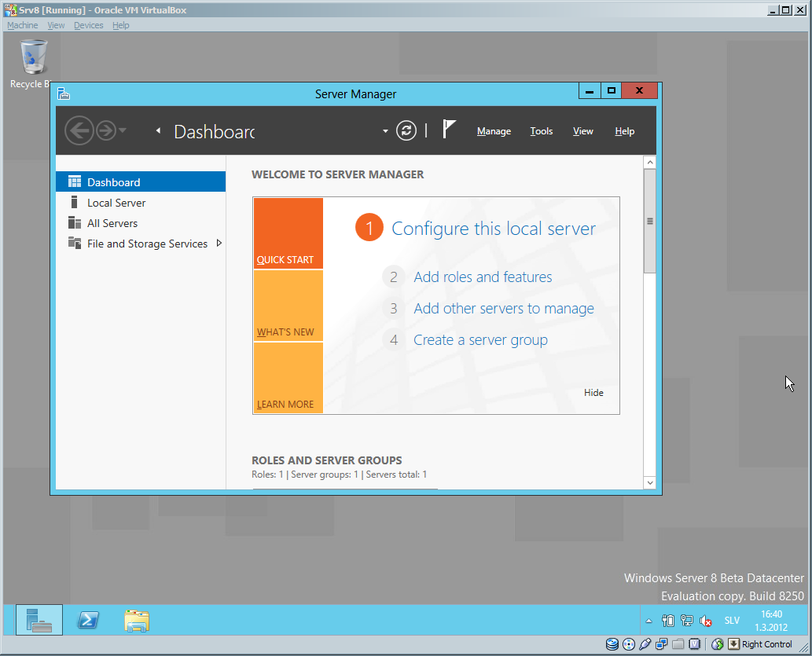Click Server Manager taskbar button
The width and height of the screenshot is (812, 656).
[39, 620]
